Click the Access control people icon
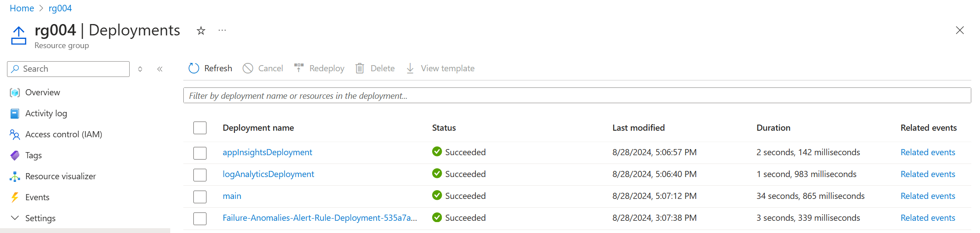Screen dimensions: 980x233 (x=15, y=134)
